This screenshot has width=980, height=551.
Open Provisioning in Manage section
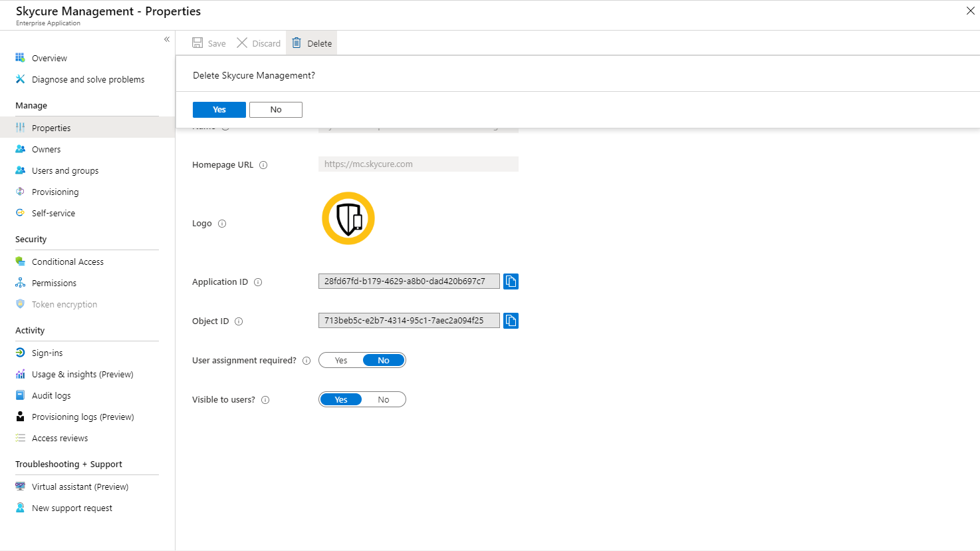[55, 192]
